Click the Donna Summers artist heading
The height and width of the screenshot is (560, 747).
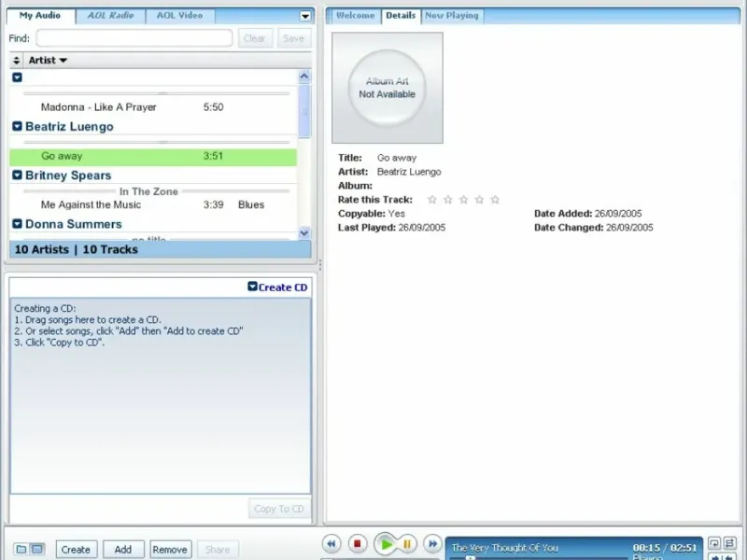[x=74, y=224]
